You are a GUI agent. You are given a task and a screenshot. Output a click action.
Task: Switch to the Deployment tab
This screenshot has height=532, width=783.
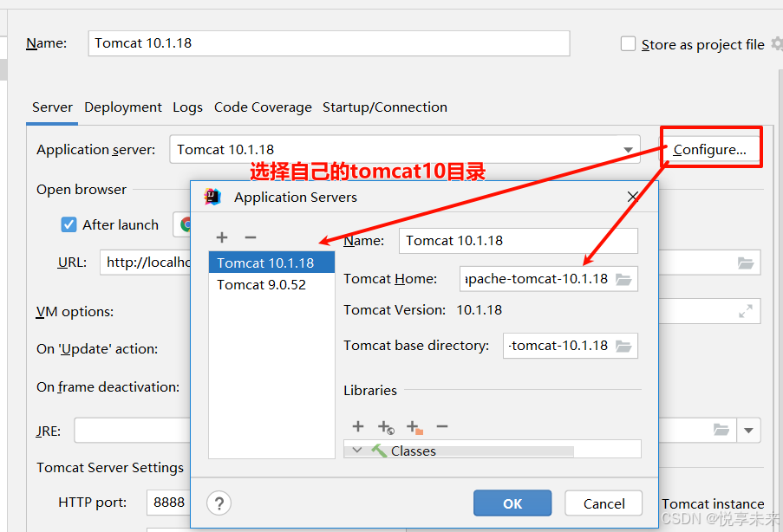(x=123, y=107)
